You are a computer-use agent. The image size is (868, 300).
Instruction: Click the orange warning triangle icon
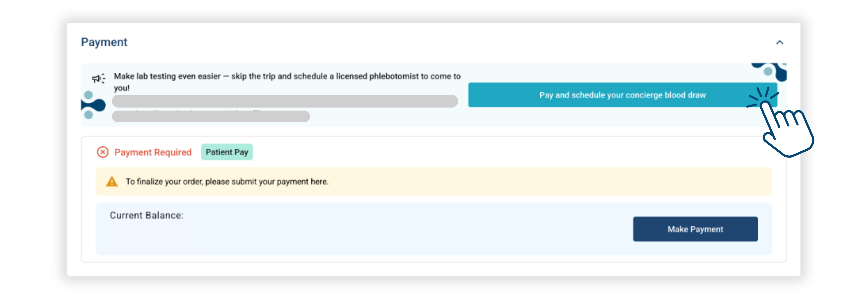112,182
